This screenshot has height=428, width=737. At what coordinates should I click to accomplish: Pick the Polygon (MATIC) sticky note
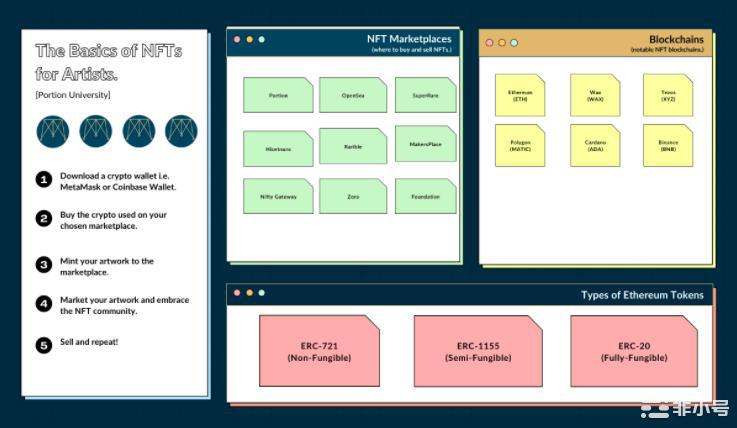pyautogui.click(x=520, y=146)
